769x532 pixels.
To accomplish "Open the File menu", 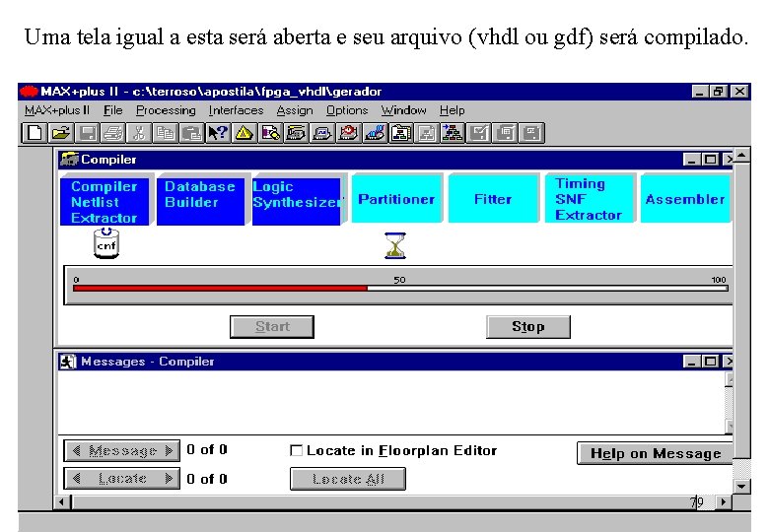I will pyautogui.click(x=112, y=110).
